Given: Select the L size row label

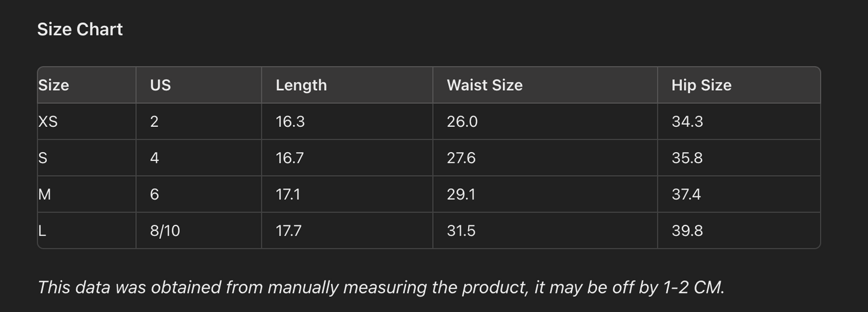Looking at the screenshot, I should pyautogui.click(x=42, y=231).
